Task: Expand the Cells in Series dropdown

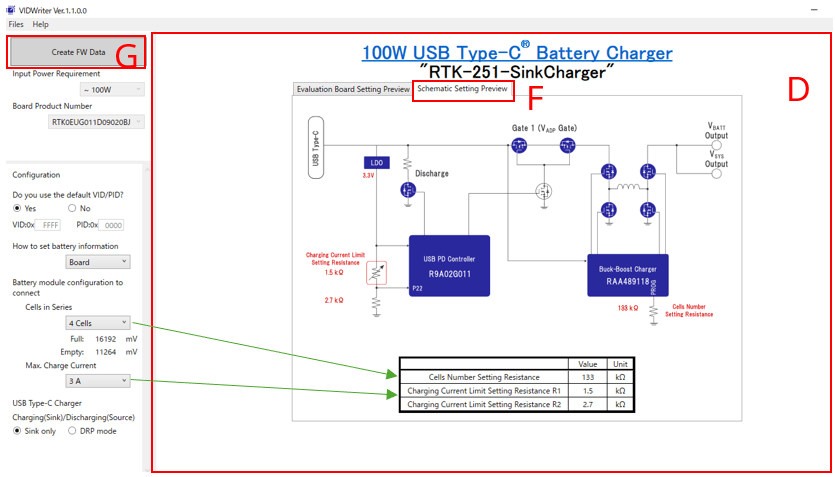Action: point(97,323)
